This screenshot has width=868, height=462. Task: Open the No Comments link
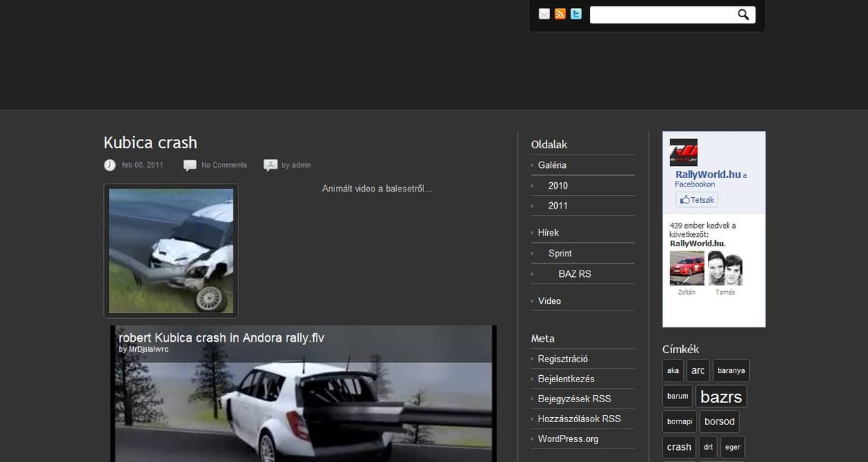[224, 165]
